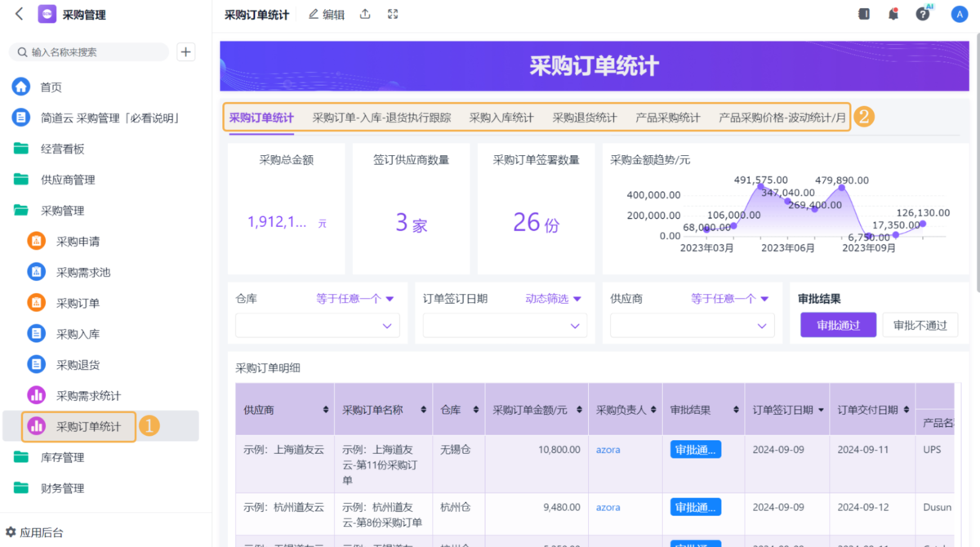This screenshot has width=980, height=547.
Task: Select the 审批不通过 filter button
Action: 920,325
